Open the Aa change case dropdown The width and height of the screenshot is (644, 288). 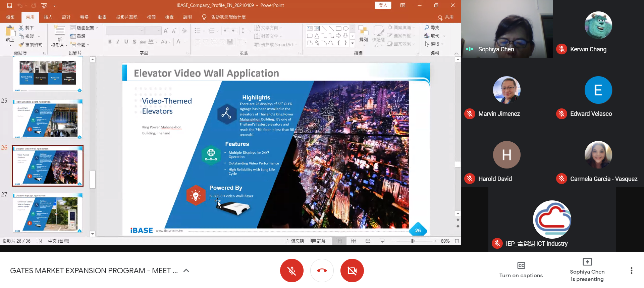tap(165, 42)
